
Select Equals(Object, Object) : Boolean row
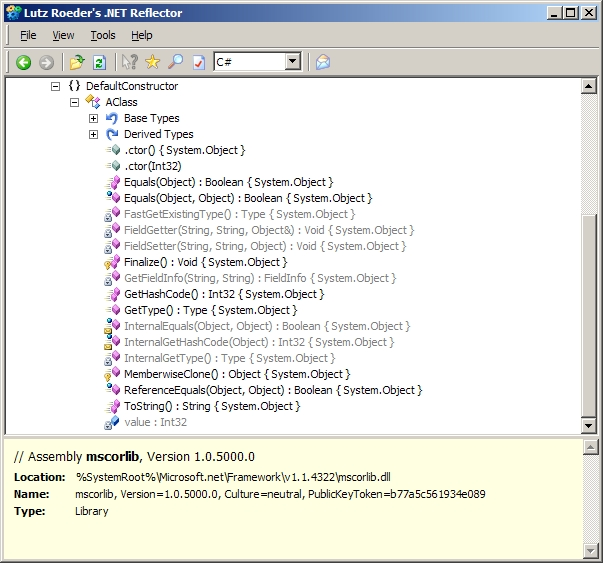point(248,198)
